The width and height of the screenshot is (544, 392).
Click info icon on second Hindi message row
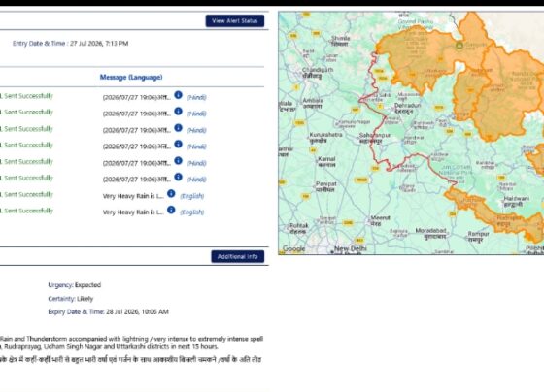coord(178,112)
